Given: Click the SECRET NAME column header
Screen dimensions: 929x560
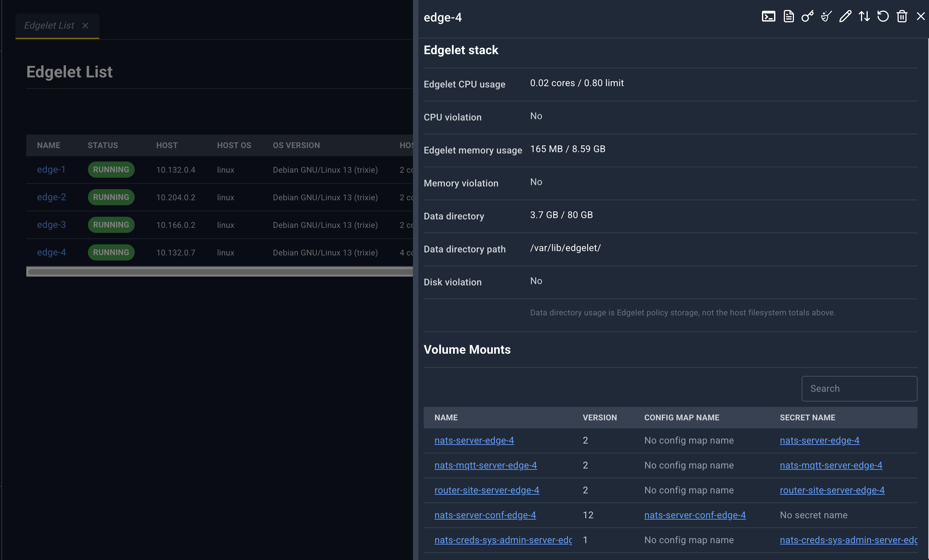Looking at the screenshot, I should [807, 418].
